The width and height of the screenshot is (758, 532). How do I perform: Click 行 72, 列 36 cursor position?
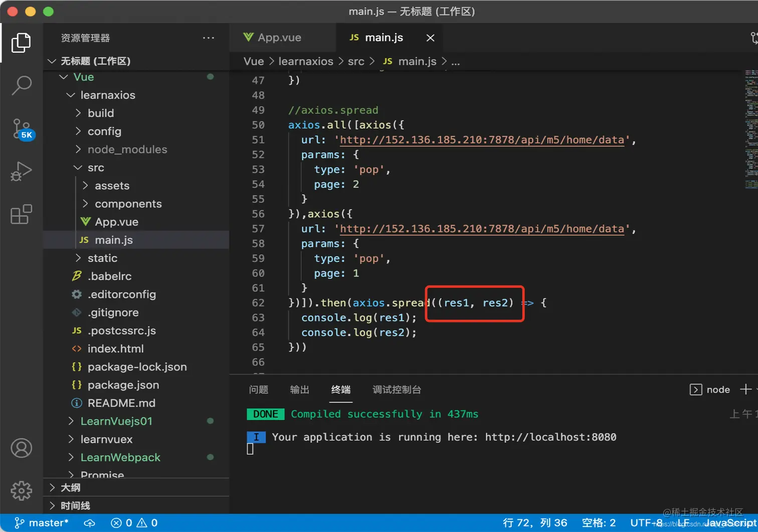[535, 523]
